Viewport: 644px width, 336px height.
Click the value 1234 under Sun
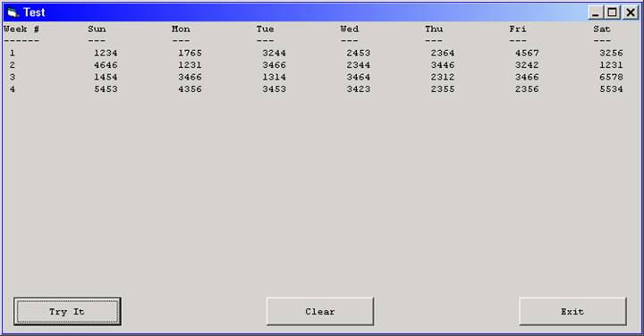pyautogui.click(x=106, y=53)
